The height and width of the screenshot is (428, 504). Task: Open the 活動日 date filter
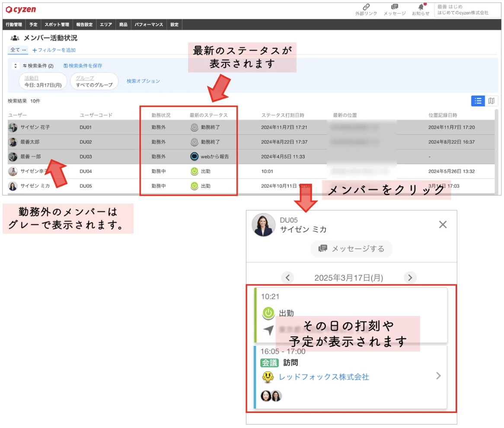point(43,81)
